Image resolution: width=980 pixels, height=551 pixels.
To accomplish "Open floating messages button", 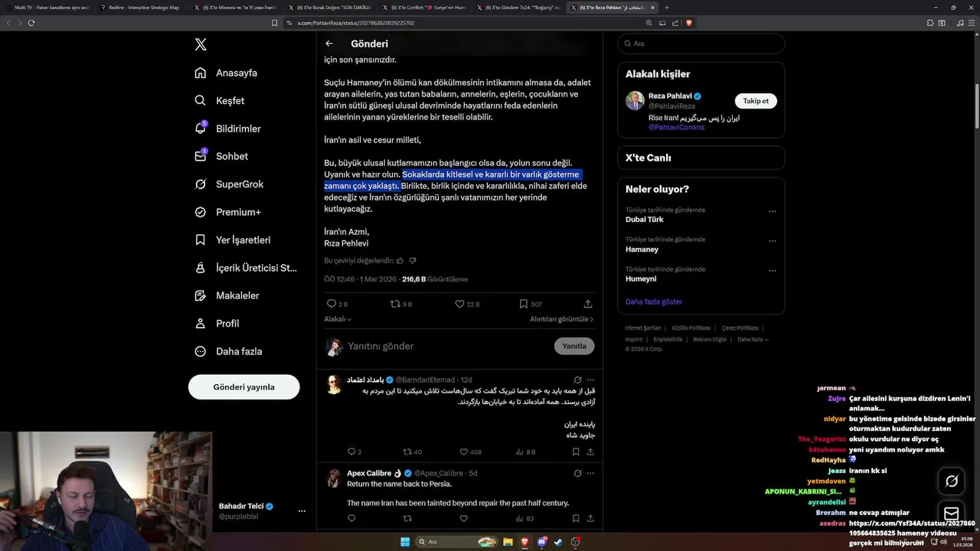I will click(952, 514).
